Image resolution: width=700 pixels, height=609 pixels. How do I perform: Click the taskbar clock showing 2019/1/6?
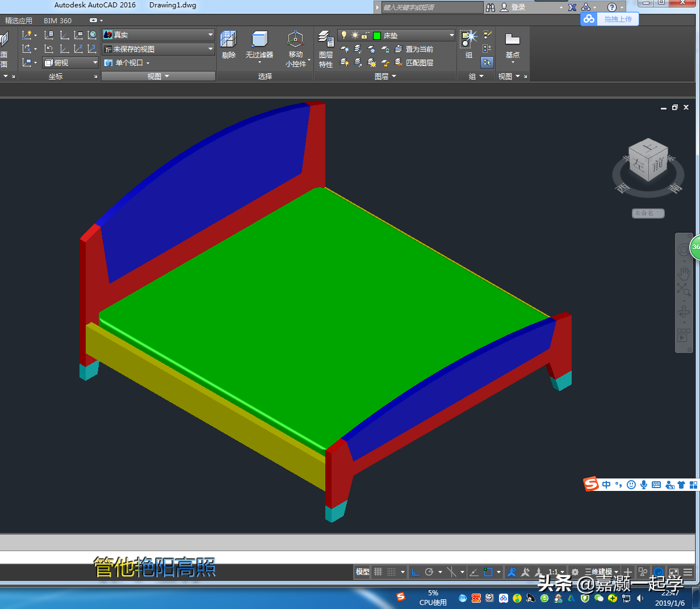pyautogui.click(x=670, y=598)
